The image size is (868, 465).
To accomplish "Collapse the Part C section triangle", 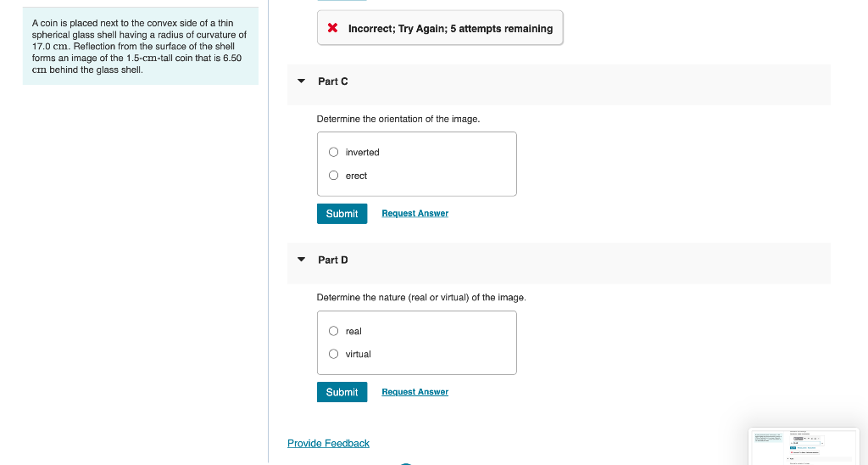I will (x=301, y=81).
